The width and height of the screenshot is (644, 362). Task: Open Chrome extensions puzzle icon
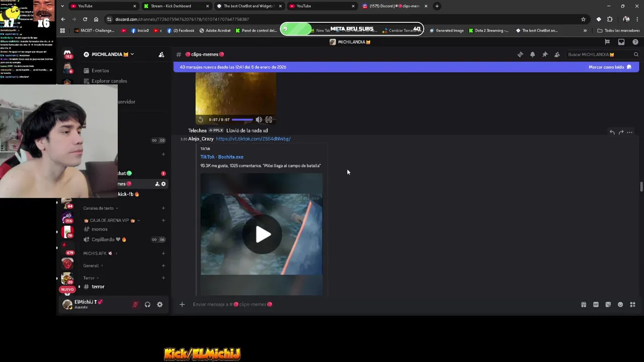coord(610,19)
